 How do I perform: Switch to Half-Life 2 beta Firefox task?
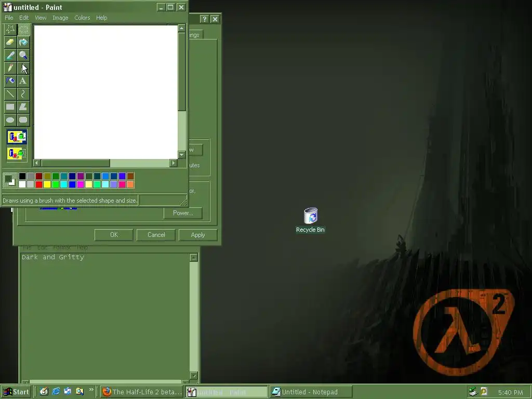coord(142,392)
